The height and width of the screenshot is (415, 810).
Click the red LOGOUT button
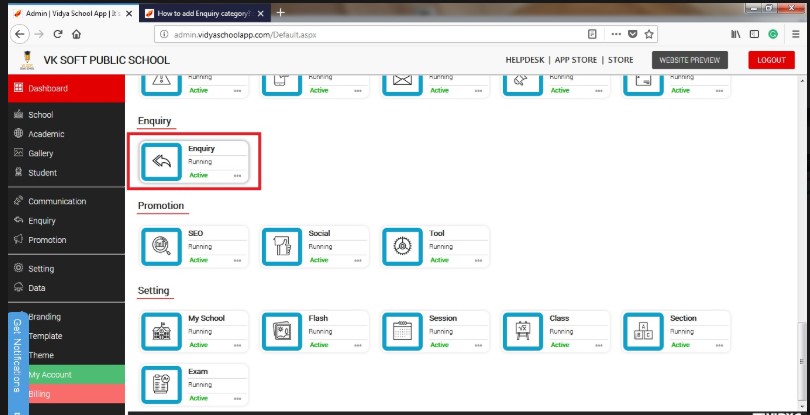tap(771, 60)
